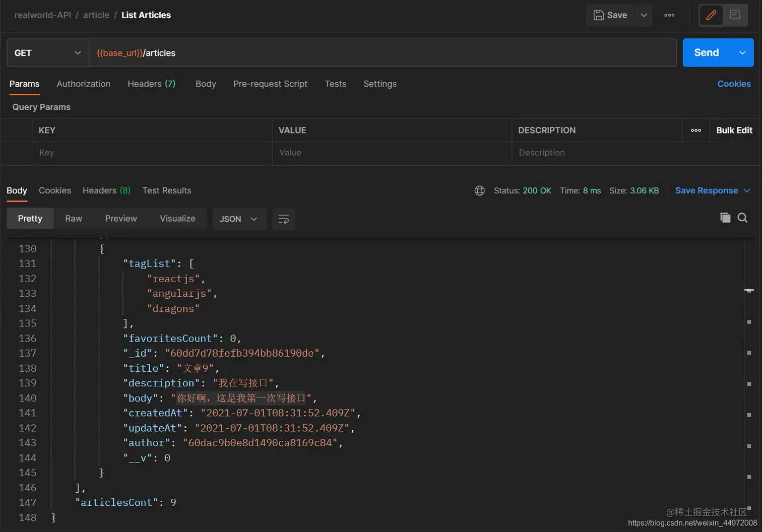Click the realworld-API breadcrumb
The width and height of the screenshot is (762, 532).
coord(43,15)
